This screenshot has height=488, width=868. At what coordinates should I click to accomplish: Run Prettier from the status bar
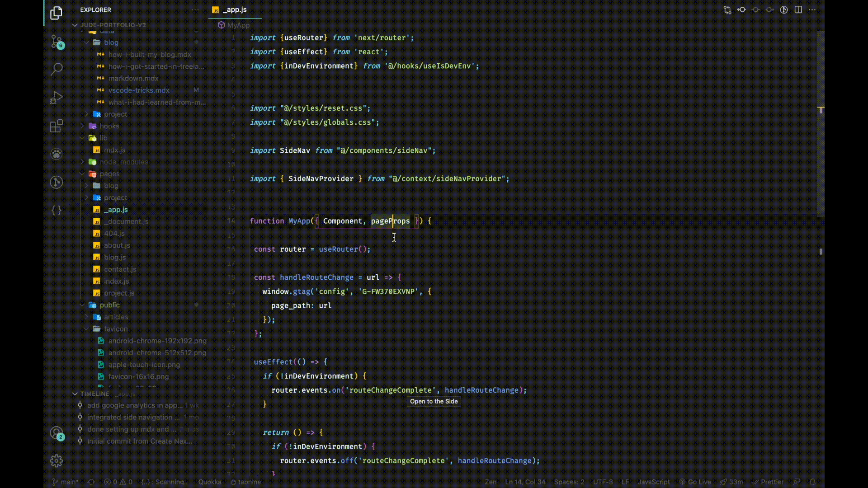768,482
